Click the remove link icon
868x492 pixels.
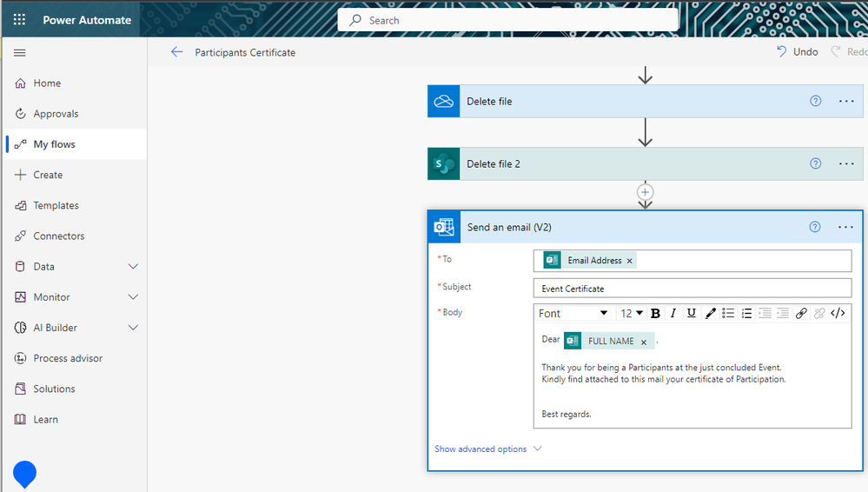[819, 314]
